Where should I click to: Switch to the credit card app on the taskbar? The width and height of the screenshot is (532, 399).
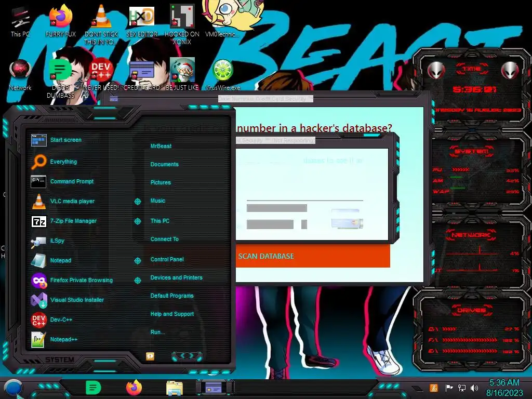(214, 388)
